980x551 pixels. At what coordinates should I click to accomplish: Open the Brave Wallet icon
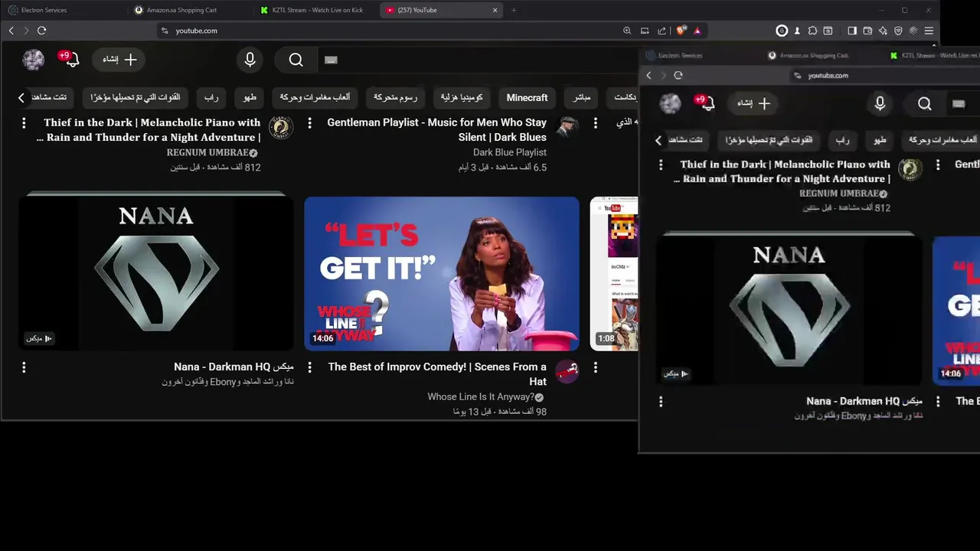(867, 31)
